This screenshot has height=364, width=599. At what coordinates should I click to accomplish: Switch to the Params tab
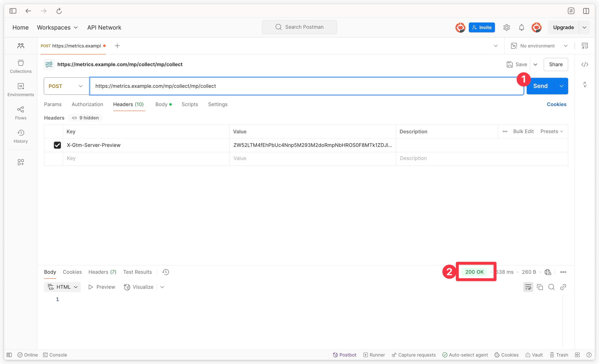click(x=53, y=104)
